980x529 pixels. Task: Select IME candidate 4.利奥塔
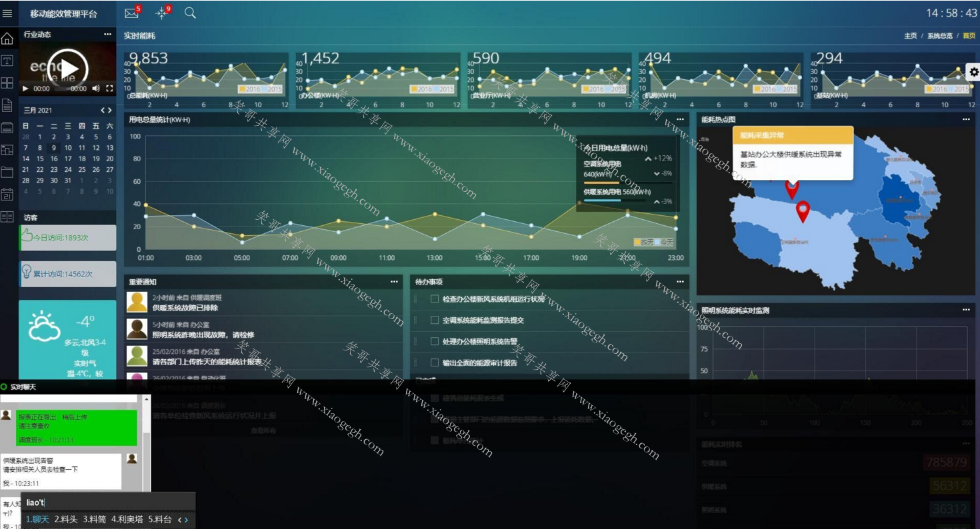pos(127,519)
